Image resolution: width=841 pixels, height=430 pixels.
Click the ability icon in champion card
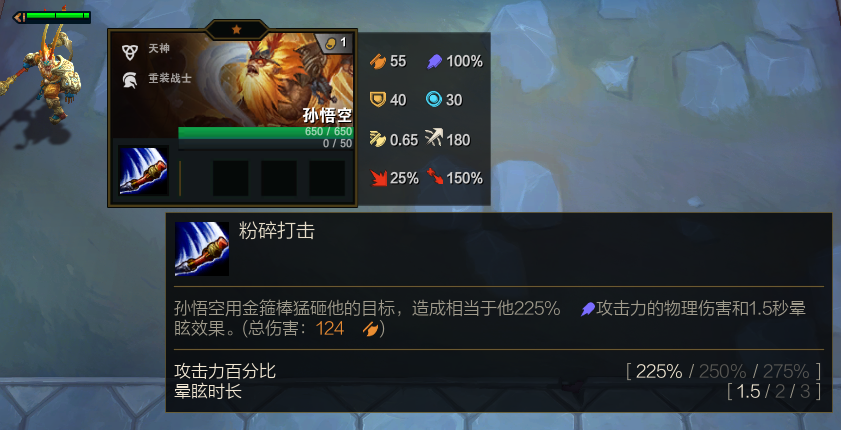click(x=144, y=170)
